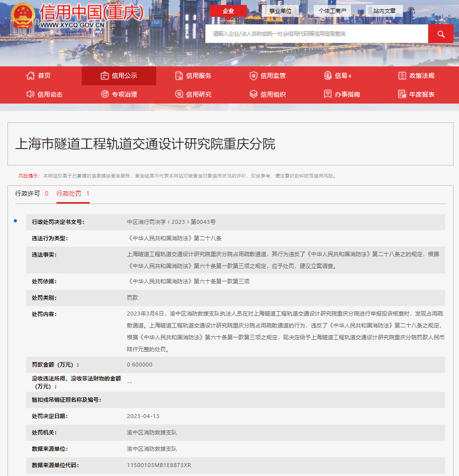Screen dimensions: 459x476
Task: Click the 信用中国(重庆) site title
Action: click(92, 12)
